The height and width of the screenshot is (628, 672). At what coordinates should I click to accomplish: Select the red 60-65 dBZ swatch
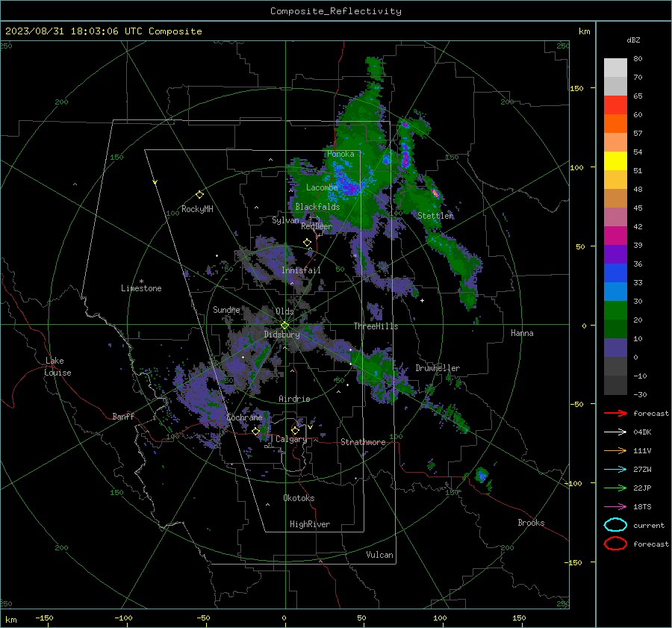(615, 105)
